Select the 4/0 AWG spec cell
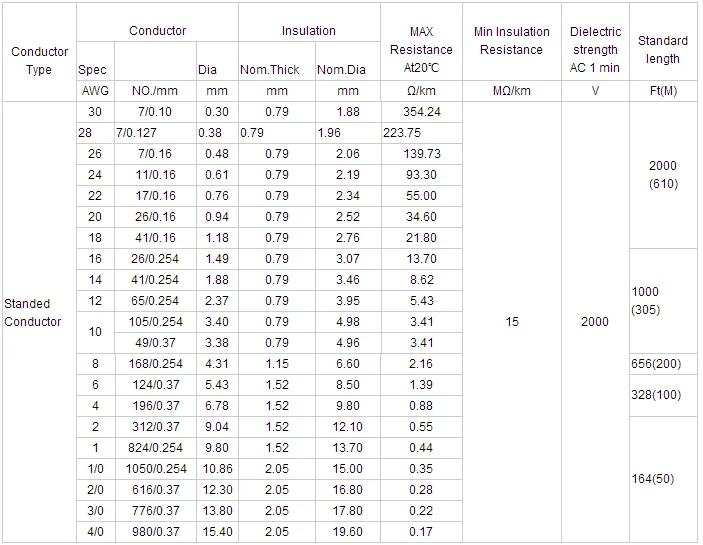703x545 pixels. 95,532
